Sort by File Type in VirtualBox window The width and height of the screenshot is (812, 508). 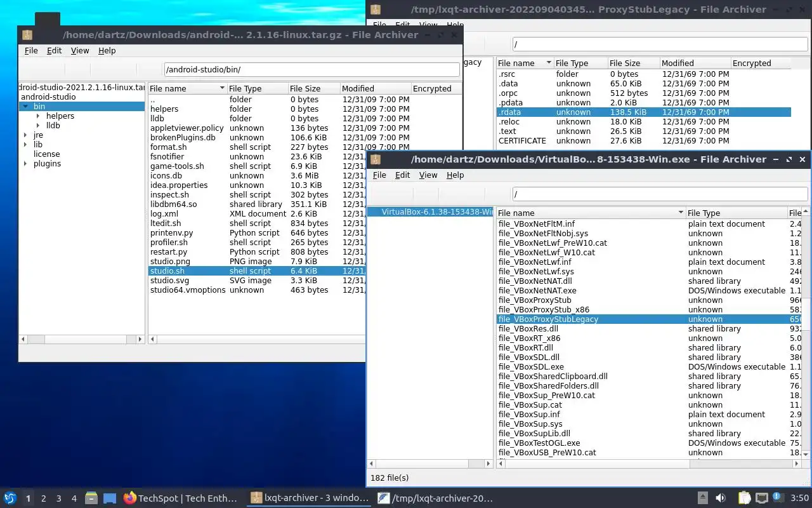coord(736,213)
